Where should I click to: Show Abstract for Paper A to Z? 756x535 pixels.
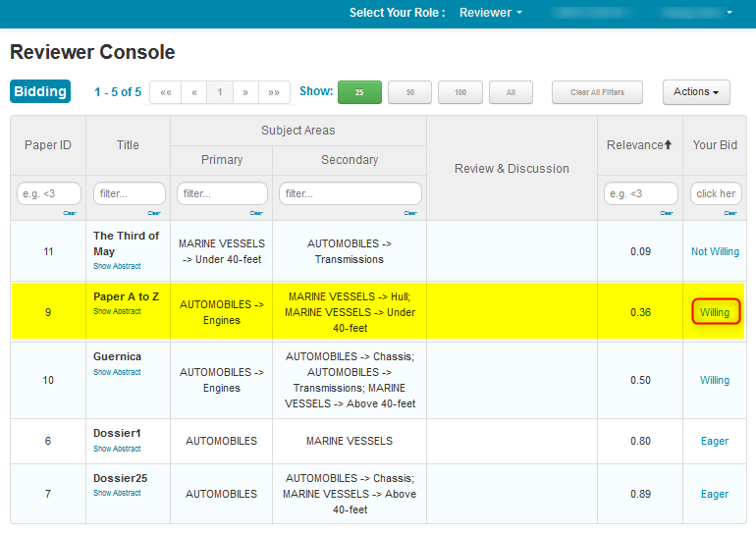(117, 311)
